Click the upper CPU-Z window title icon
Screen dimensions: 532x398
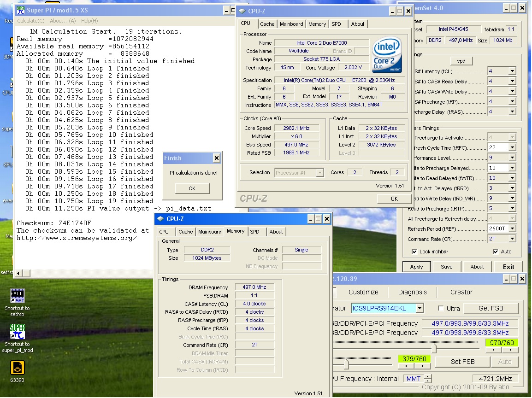(x=242, y=11)
